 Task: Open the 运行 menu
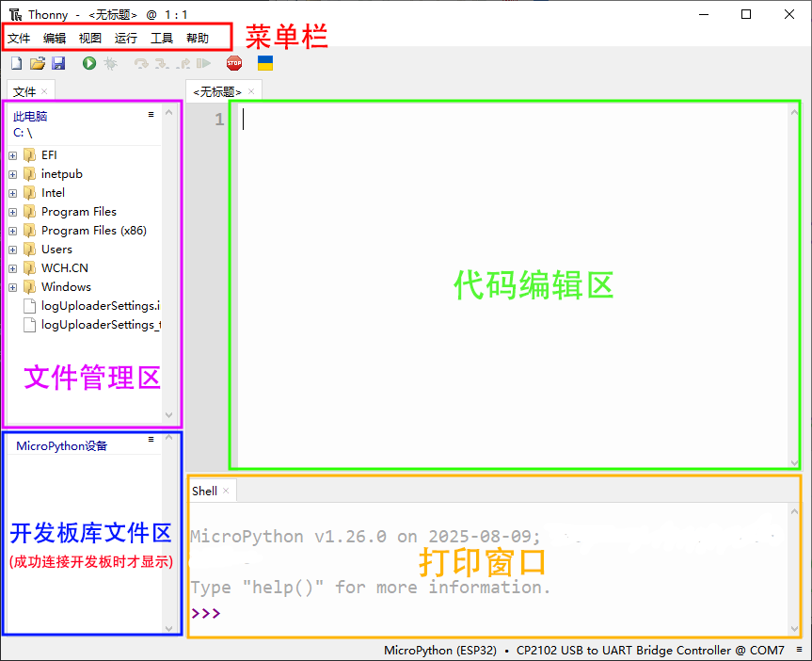(126, 39)
